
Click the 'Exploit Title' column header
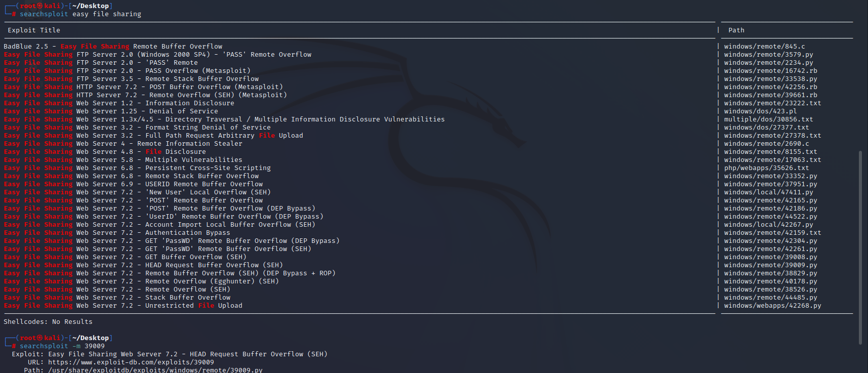[x=34, y=30]
